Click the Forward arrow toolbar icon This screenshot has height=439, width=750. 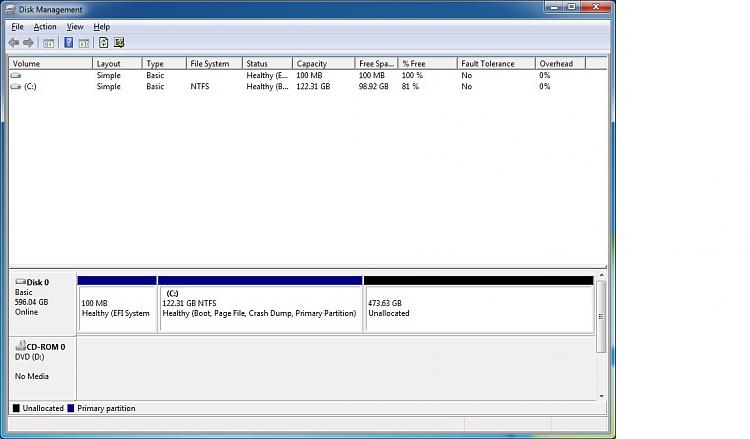pos(29,43)
